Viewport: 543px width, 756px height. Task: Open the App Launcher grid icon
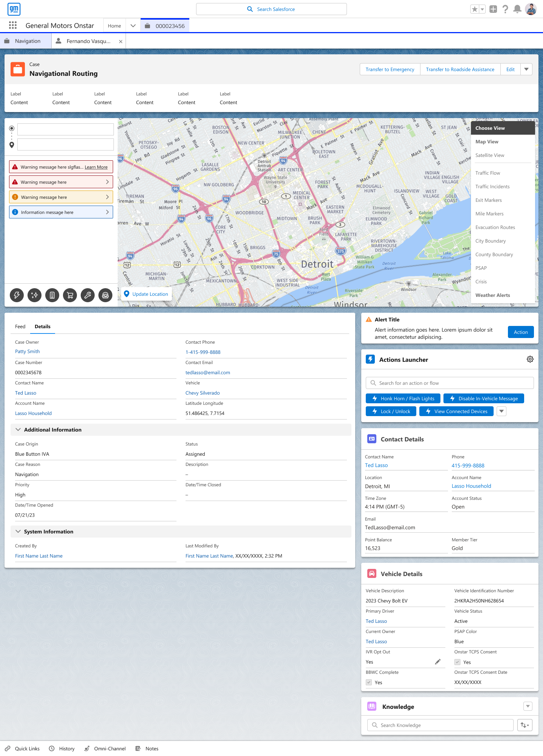[x=13, y=25]
